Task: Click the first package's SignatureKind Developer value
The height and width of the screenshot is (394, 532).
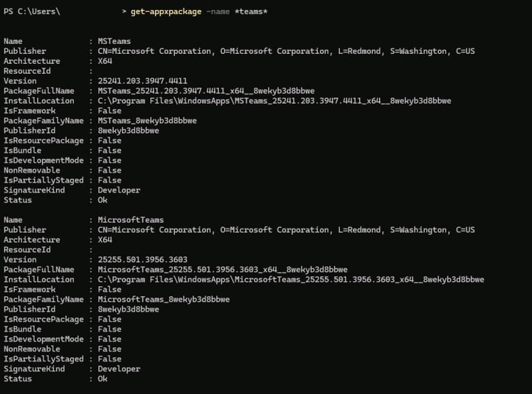Action: click(119, 190)
